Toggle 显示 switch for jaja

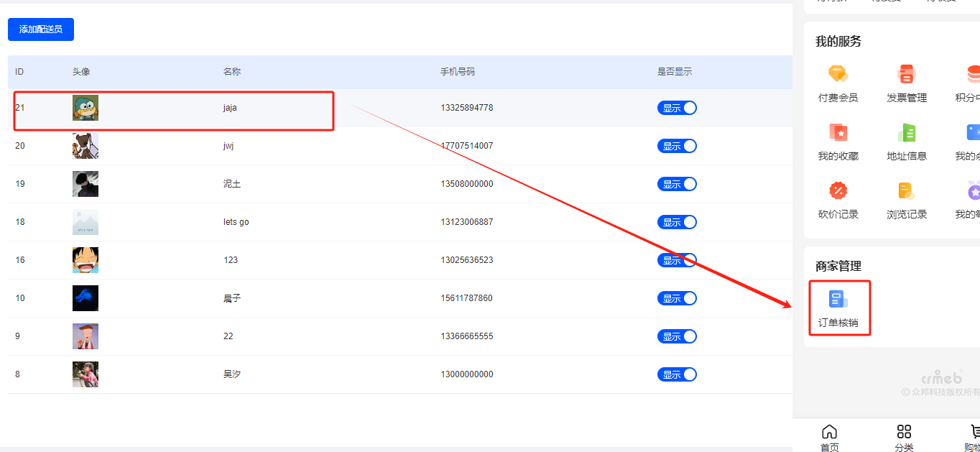tap(677, 108)
